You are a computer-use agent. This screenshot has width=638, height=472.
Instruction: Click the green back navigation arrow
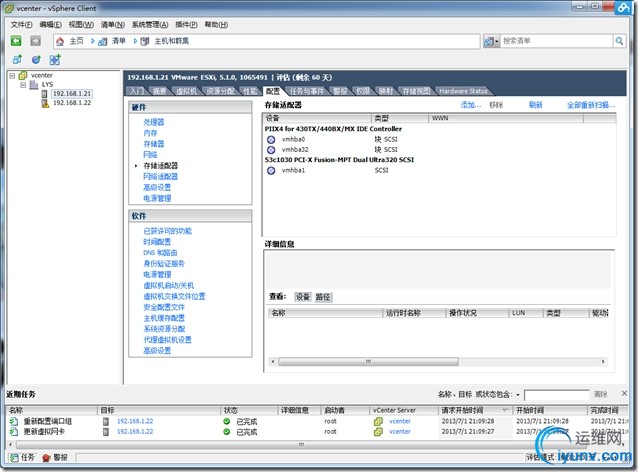pos(16,41)
